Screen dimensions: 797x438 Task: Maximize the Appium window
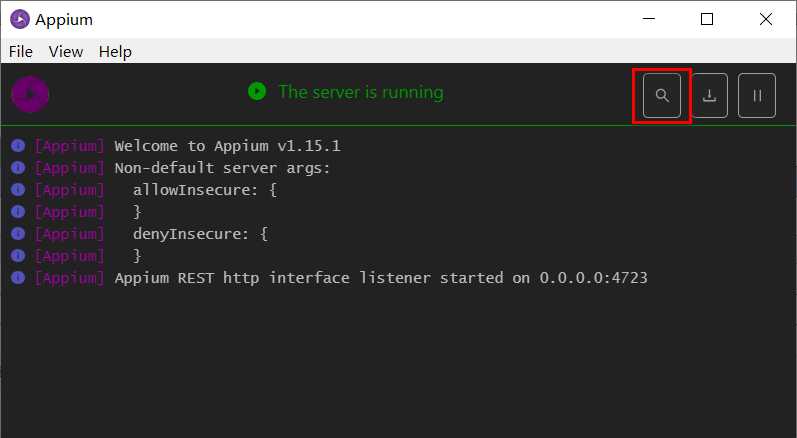tap(707, 19)
